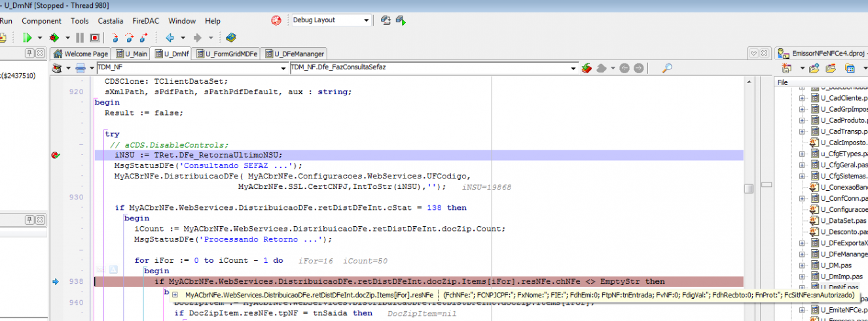Click the breakpoint marker on iNSU line

(x=56, y=155)
